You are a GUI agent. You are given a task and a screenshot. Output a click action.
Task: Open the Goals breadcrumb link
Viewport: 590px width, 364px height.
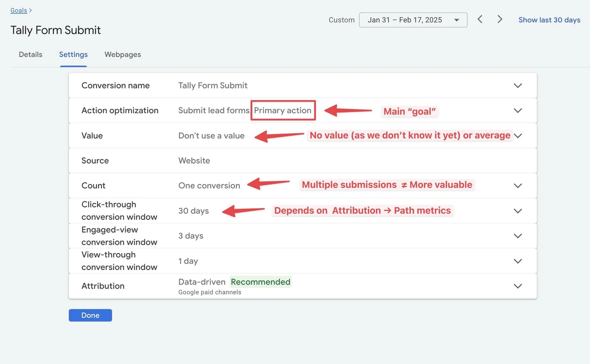(18, 10)
